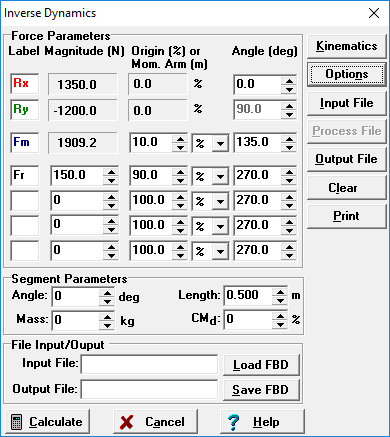Image resolution: width=390 pixels, height=437 pixels.
Task: Click Load FBD button
Action: point(261,365)
